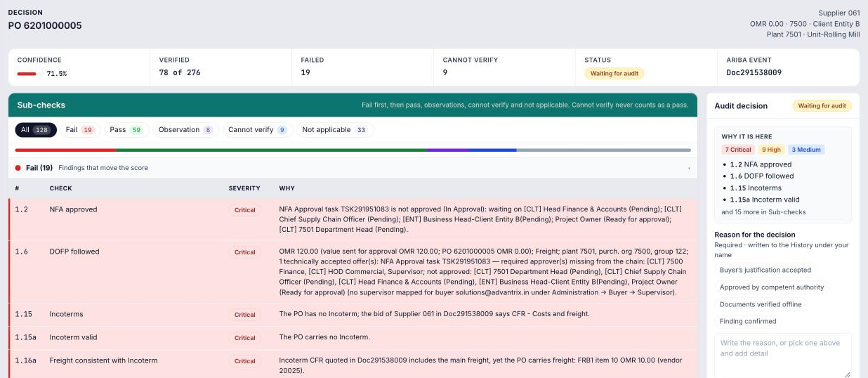Click the CHECK column header
868x378 pixels.
[x=60, y=188]
